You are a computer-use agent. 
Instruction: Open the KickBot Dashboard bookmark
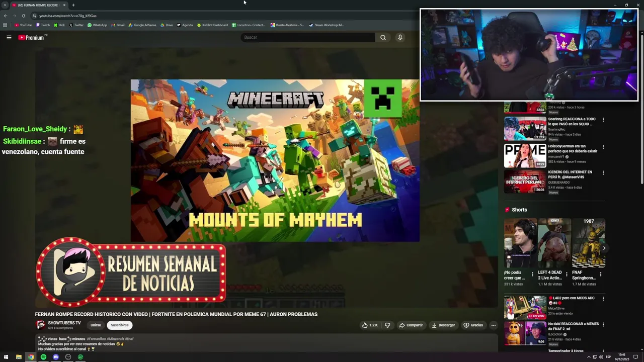[212, 25]
